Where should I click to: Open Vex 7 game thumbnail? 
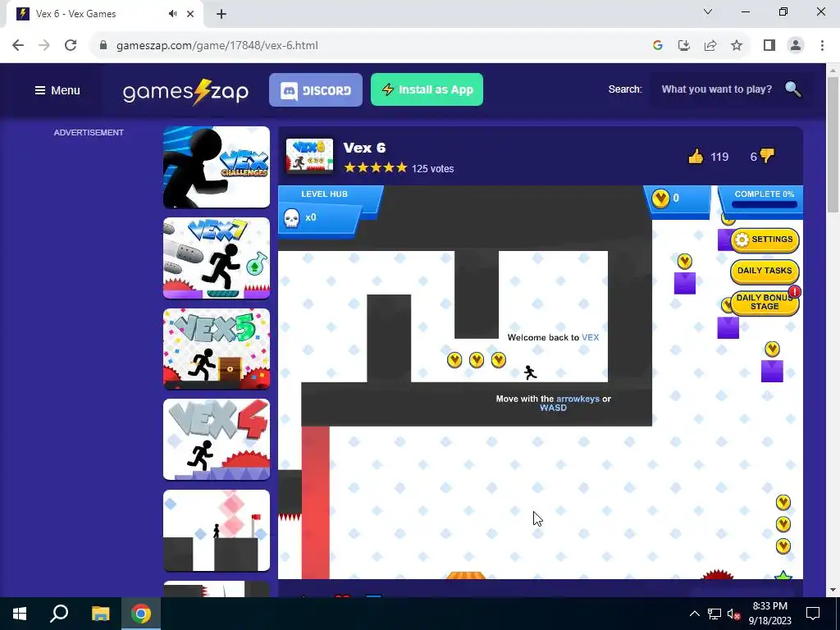tap(217, 258)
